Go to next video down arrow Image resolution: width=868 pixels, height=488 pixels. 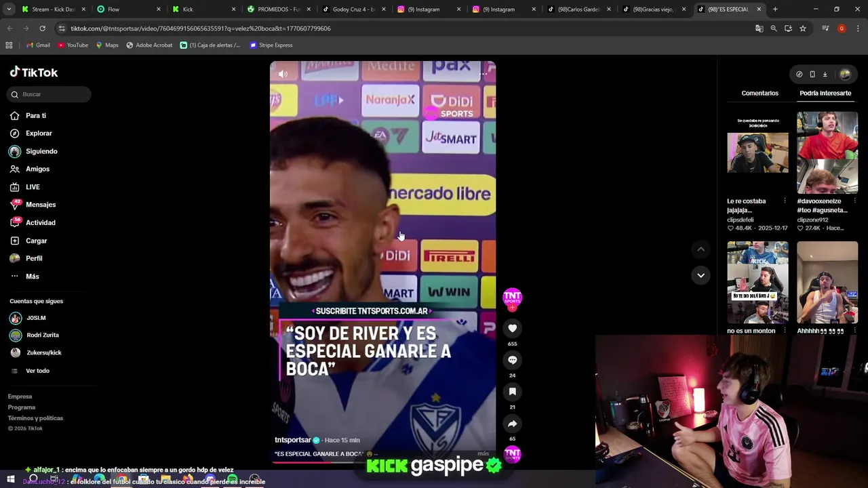(701, 275)
